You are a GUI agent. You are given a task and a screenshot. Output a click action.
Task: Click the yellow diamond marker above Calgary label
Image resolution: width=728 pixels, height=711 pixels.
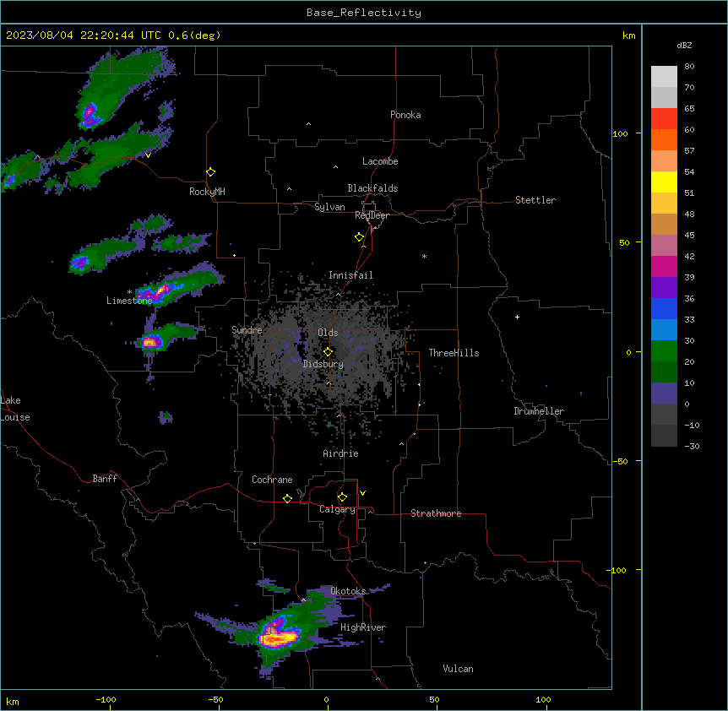click(x=342, y=497)
